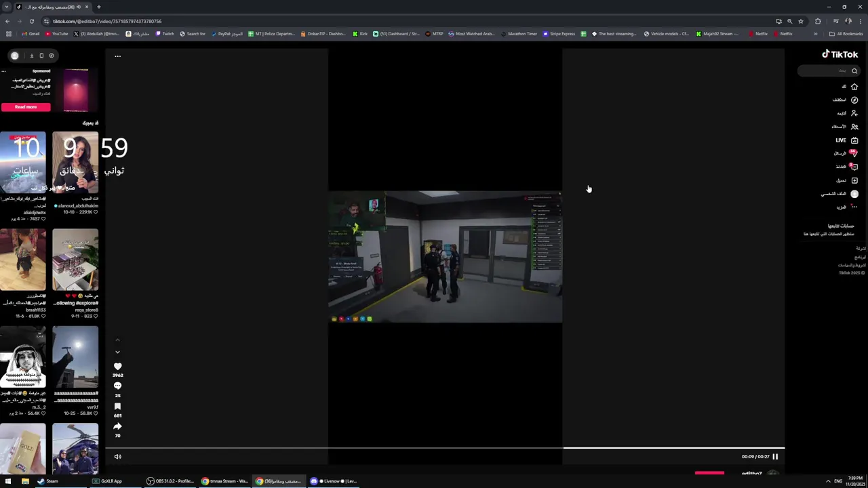Viewport: 868px width, 488px height.
Task: Open Twitch bookmark
Action: 165,34
